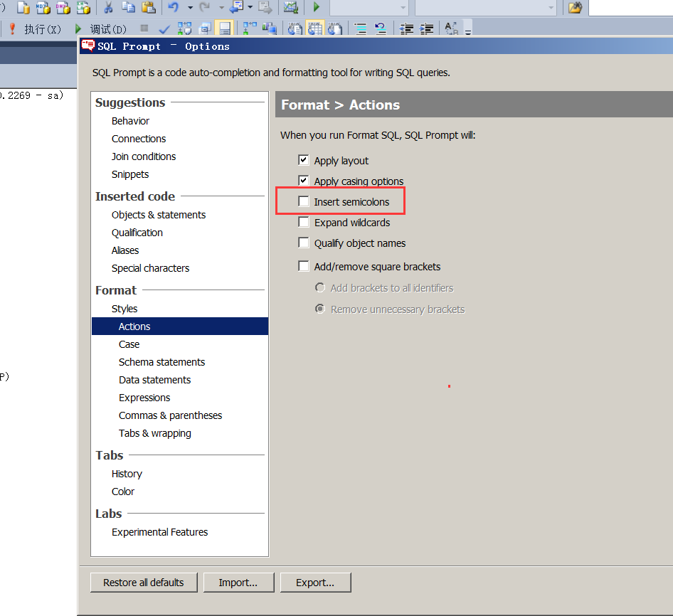The image size is (673, 616).
Task: Click the Results to File icon
Action: (335, 28)
